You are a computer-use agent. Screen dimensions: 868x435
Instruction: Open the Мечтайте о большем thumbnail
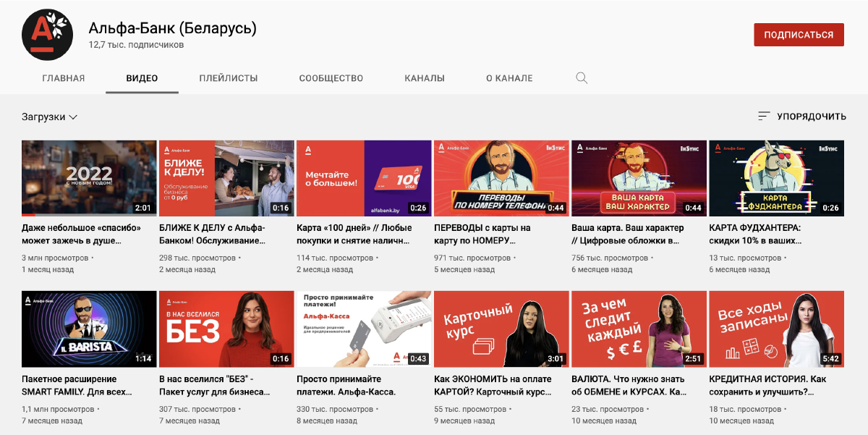364,179
